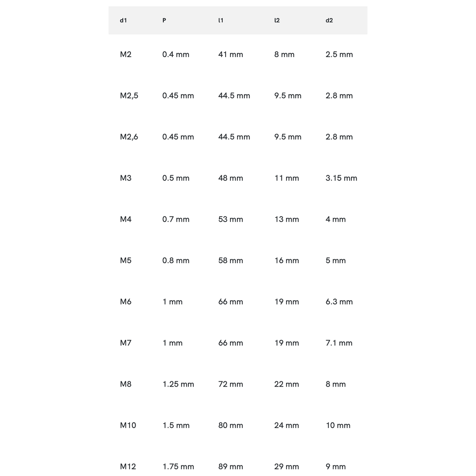Click the 58 mm length cell
The image size is (476, 476).
tap(230, 261)
